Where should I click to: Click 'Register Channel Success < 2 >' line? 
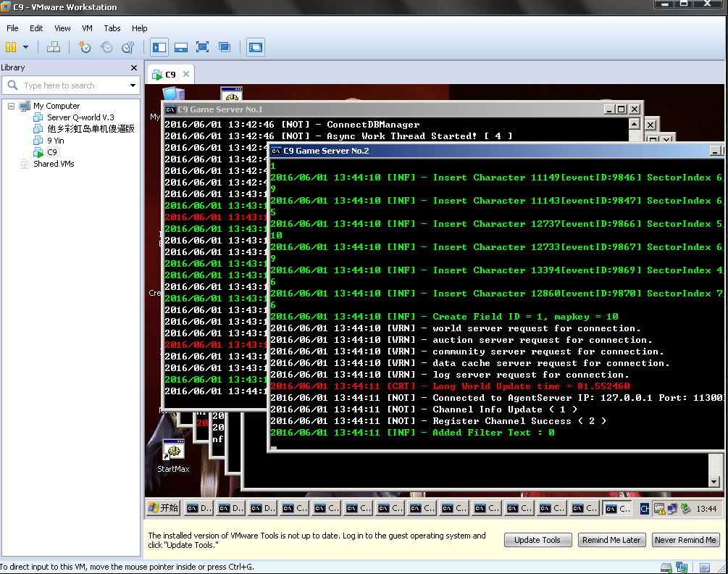coord(438,421)
